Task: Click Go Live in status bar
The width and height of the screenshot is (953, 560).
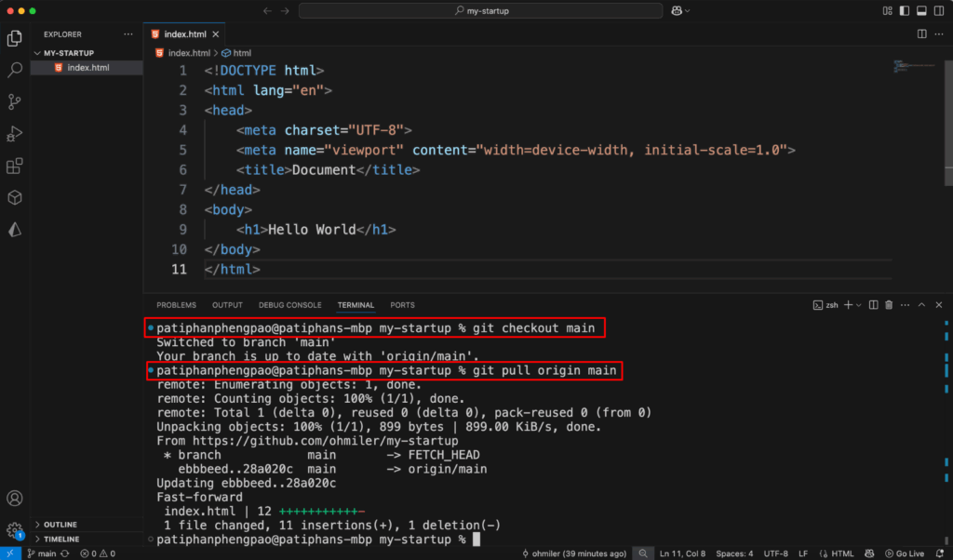Action: 903,553
